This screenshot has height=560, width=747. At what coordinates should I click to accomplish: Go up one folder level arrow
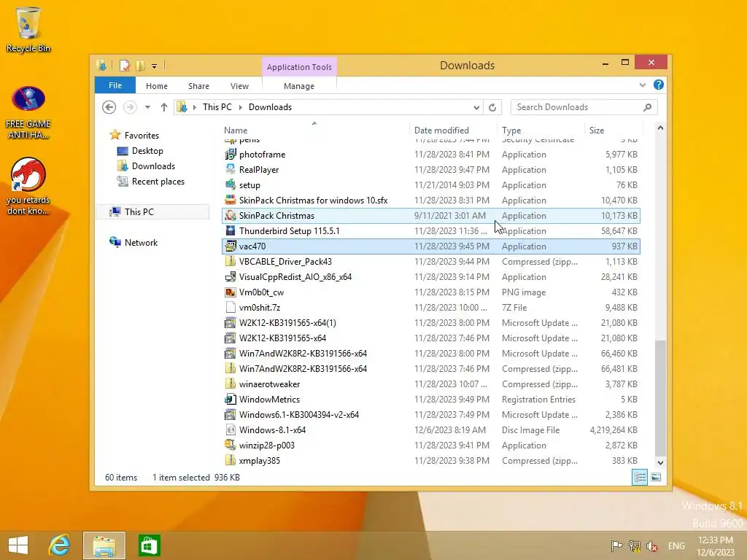coord(164,107)
